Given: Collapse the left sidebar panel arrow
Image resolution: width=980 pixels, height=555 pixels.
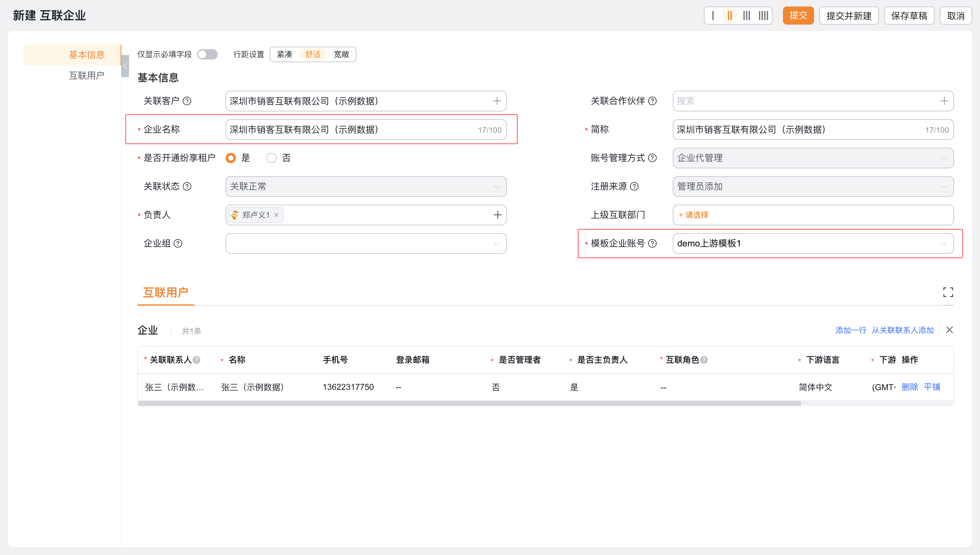Looking at the screenshot, I should click(125, 66).
